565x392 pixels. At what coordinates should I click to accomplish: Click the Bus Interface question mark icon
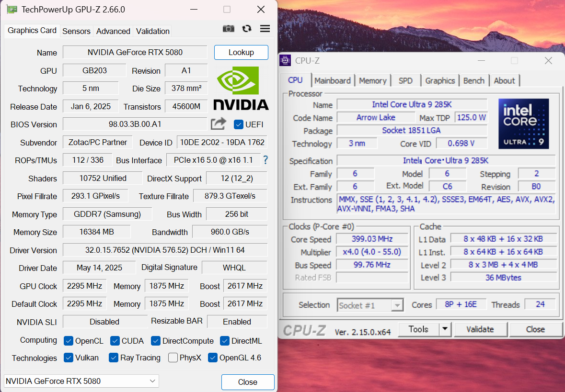[x=265, y=160]
